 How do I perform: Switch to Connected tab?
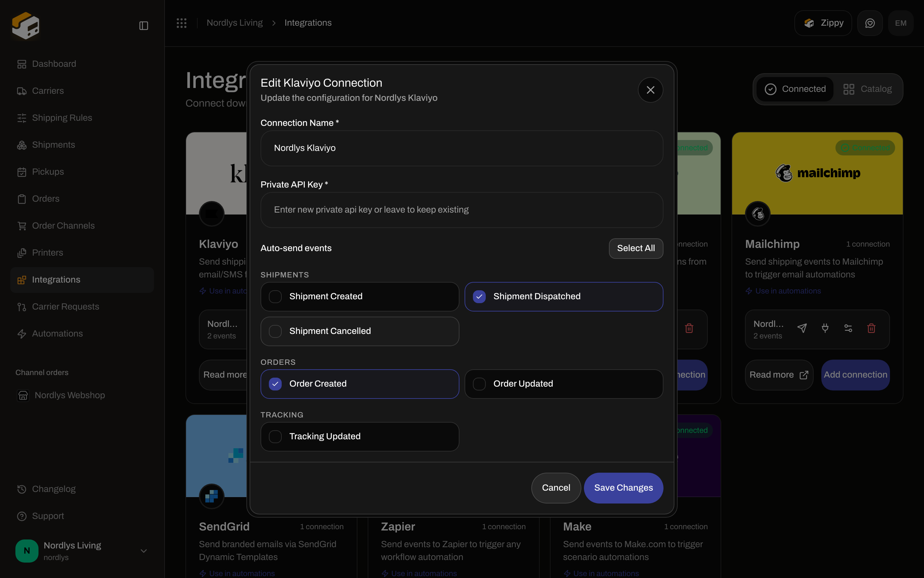click(x=795, y=89)
